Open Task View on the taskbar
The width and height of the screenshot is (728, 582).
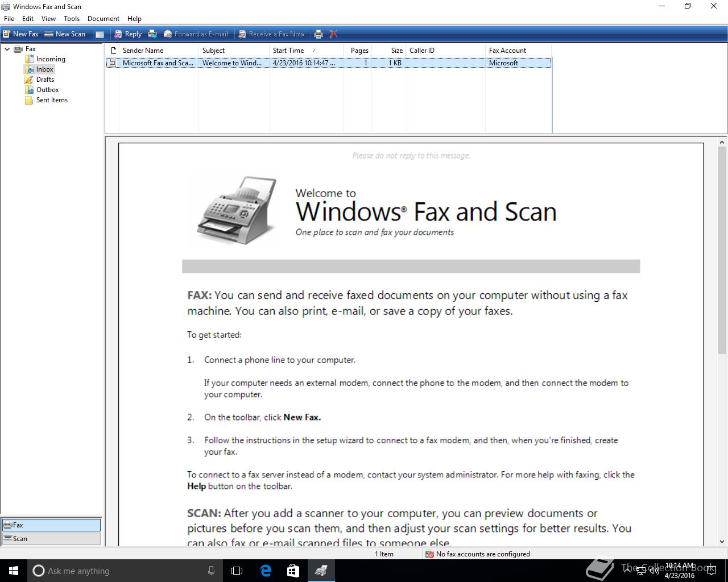click(x=237, y=571)
